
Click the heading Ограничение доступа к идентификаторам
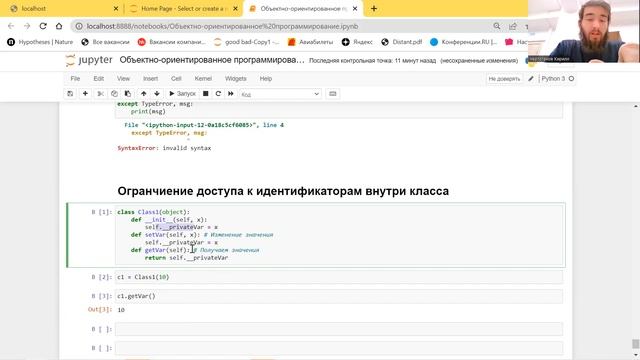point(283,191)
